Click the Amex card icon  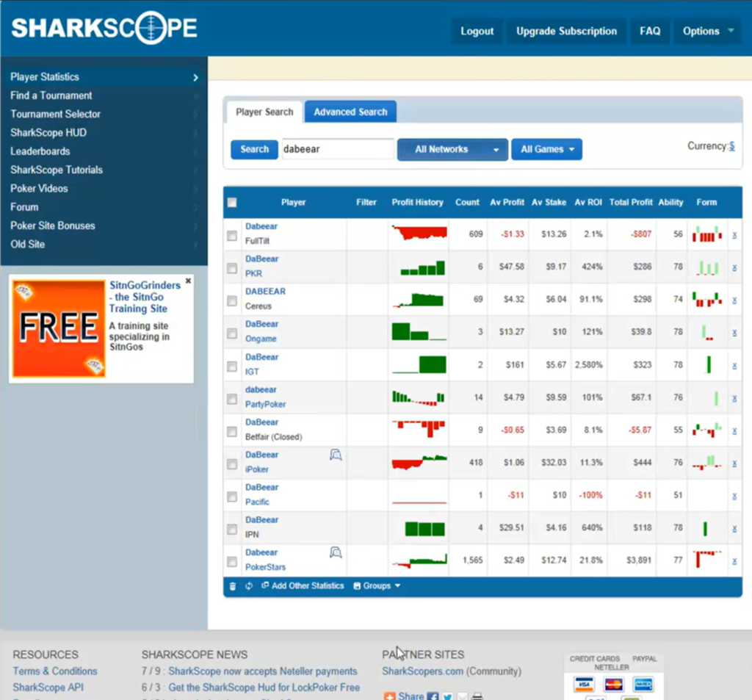[x=643, y=684]
